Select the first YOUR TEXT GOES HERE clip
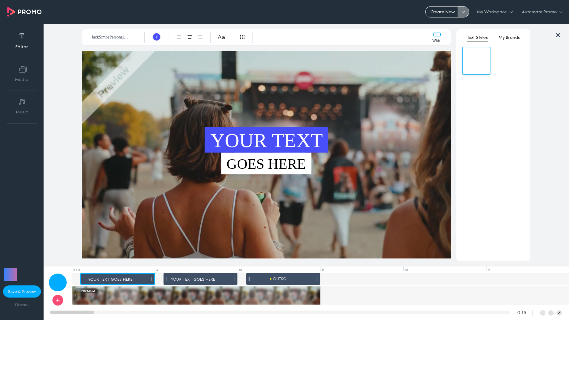This screenshot has height=392, width=569. click(x=118, y=279)
